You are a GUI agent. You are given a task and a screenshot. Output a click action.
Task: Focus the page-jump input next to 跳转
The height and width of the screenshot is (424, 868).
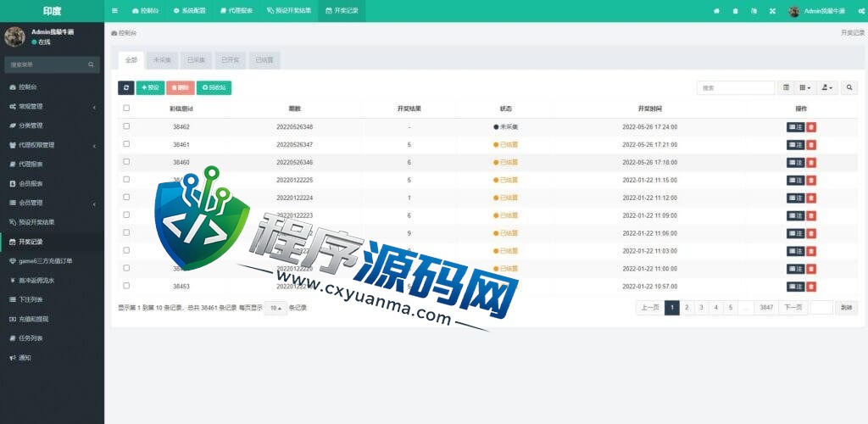click(821, 307)
